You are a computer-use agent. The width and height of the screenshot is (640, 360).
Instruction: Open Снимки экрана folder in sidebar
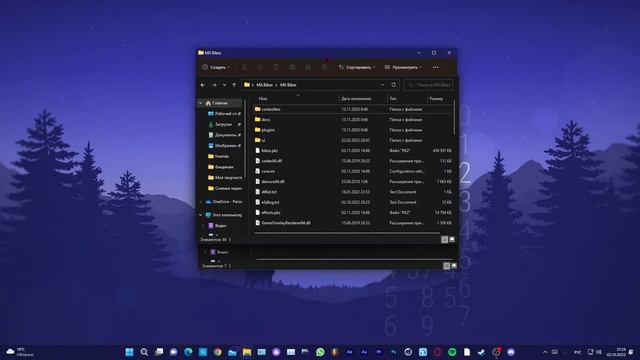(224, 189)
